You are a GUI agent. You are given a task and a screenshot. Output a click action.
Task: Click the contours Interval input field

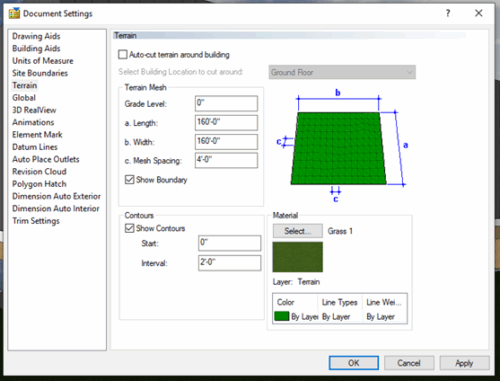[230, 263]
